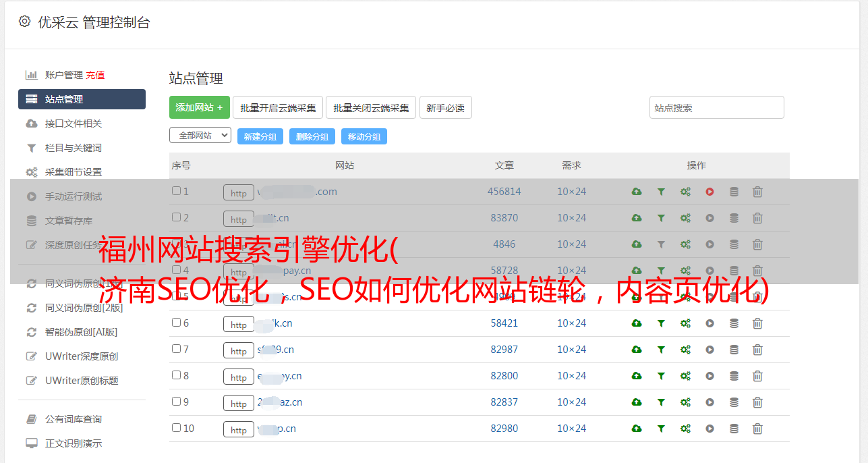Open the gears settings icon for row 10
Image resolution: width=868 pixels, height=463 pixels.
click(685, 429)
